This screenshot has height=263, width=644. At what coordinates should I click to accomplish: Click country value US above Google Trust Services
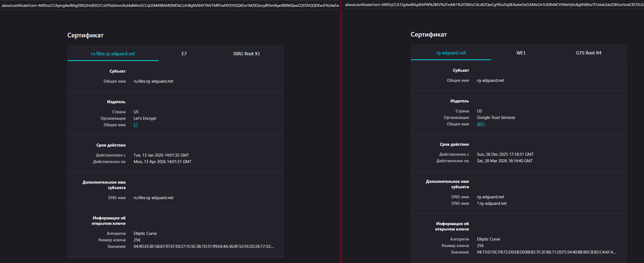(x=479, y=111)
